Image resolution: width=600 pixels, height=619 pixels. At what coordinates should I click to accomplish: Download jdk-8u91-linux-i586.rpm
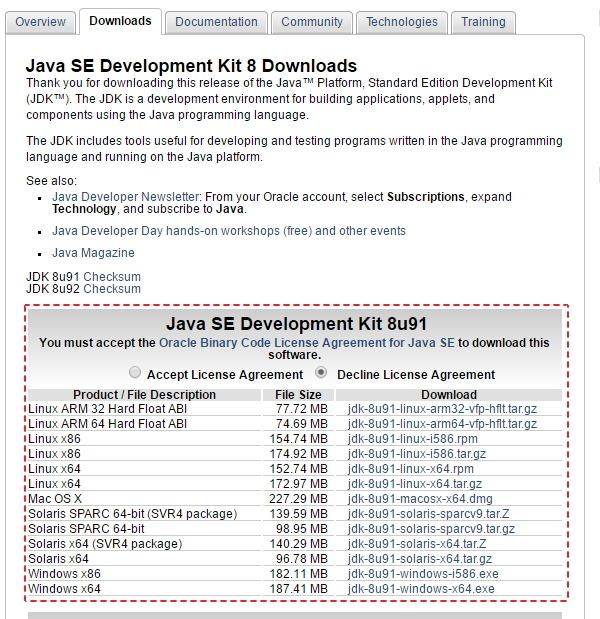click(412, 439)
